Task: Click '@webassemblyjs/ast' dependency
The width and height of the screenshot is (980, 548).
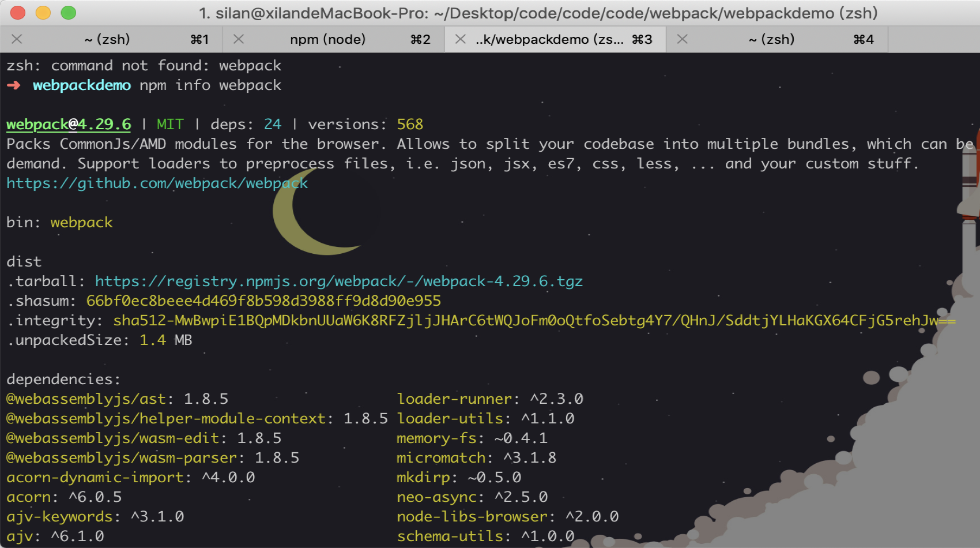Action: tap(86, 399)
